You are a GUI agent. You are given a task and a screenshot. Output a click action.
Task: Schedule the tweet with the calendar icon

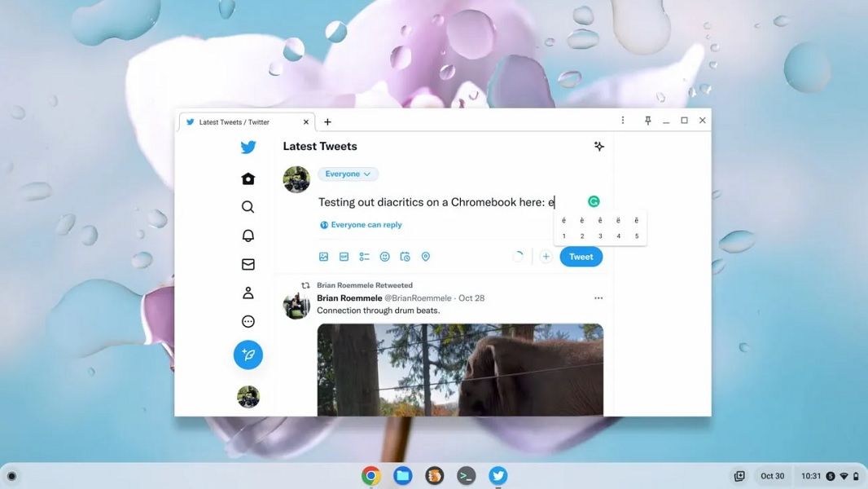click(x=405, y=256)
